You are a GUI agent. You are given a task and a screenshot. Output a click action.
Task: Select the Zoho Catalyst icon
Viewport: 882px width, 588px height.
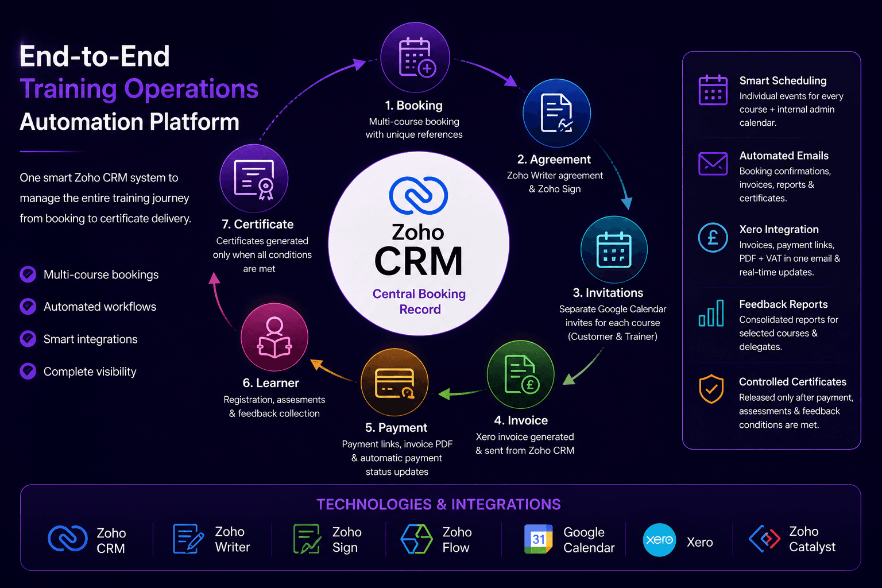(765, 539)
